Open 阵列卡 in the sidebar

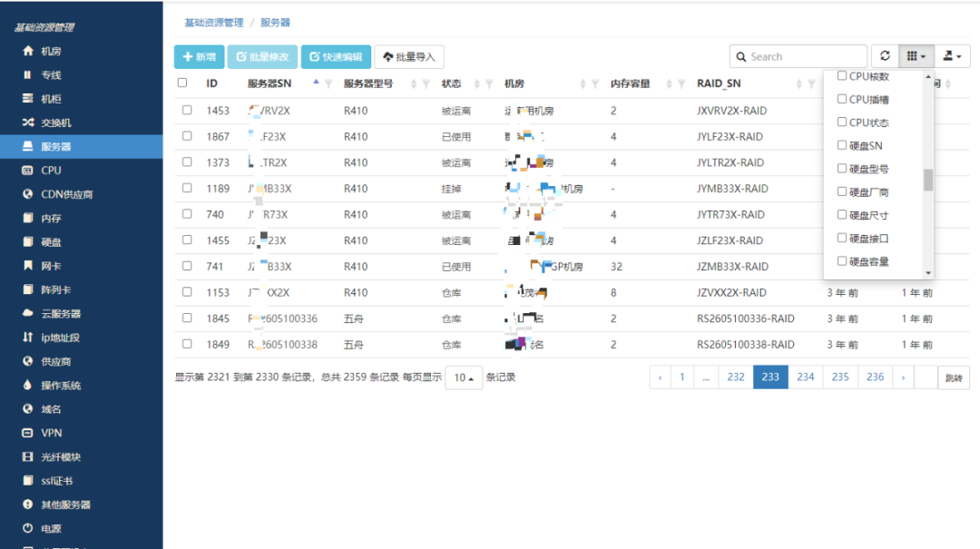[x=82, y=289]
